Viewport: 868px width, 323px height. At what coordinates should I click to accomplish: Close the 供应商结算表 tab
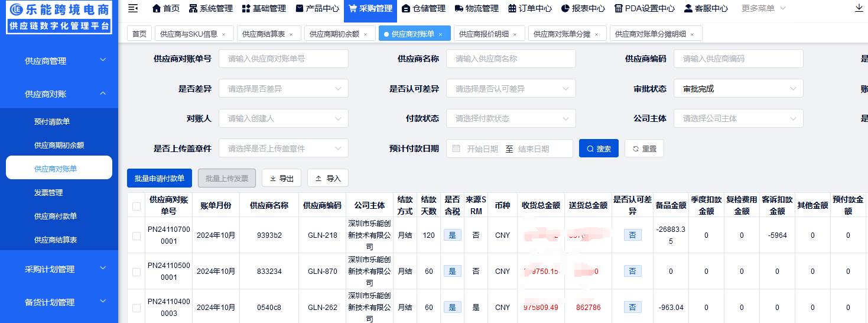pyautogui.click(x=291, y=34)
